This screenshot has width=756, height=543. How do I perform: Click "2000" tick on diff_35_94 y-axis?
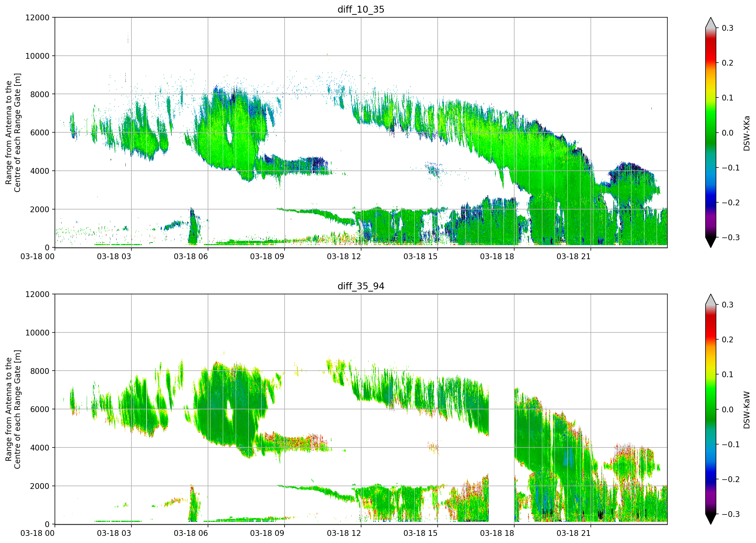(40, 486)
